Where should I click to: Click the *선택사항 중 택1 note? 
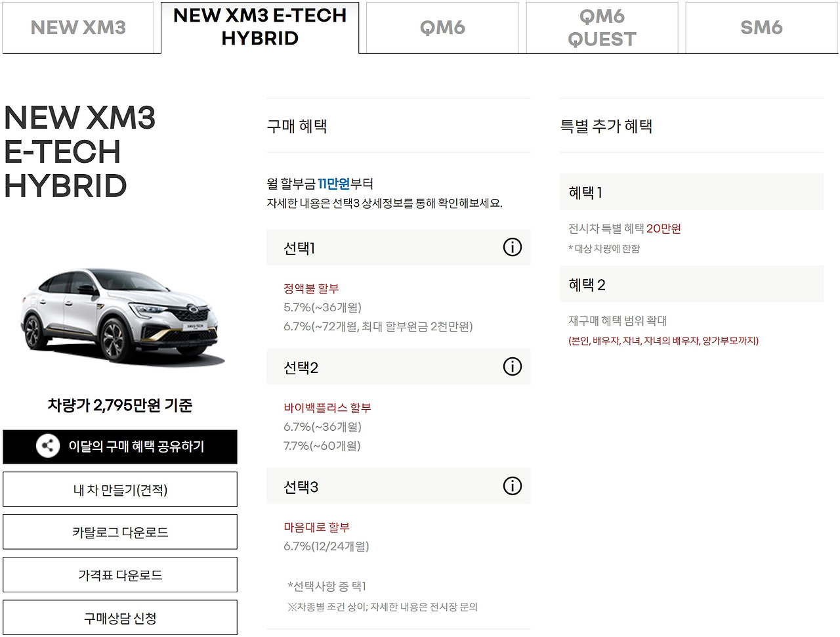tap(327, 586)
